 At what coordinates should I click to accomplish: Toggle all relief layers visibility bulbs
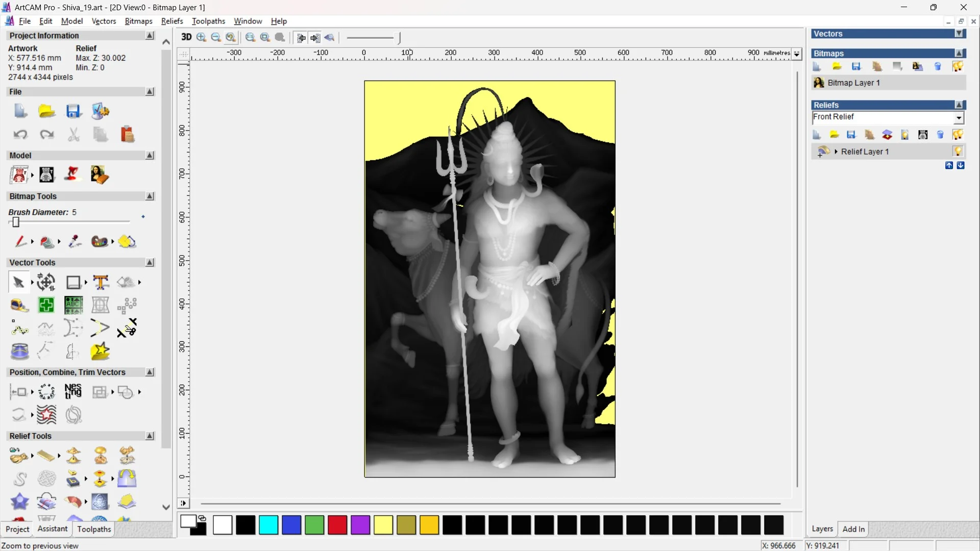958,135
